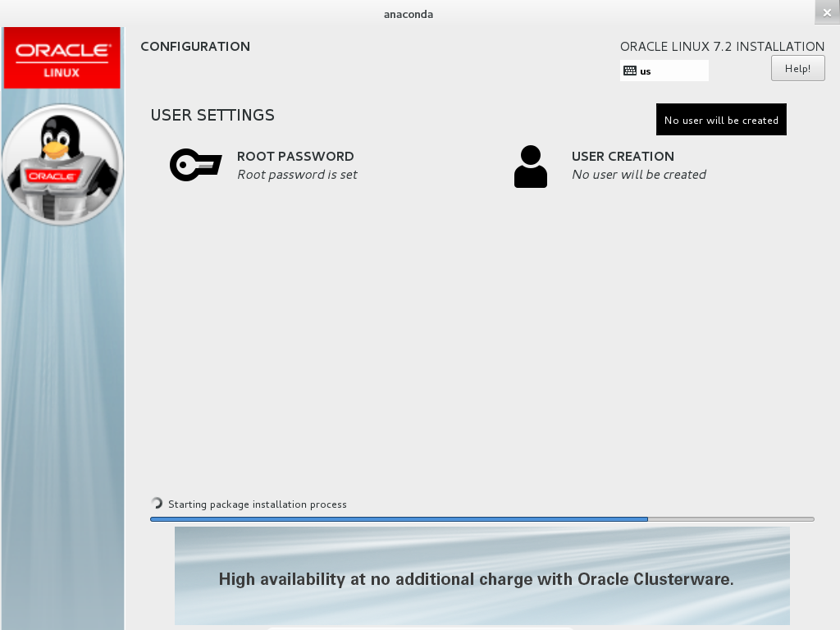Click the USER SETTINGS heading
The width and height of the screenshot is (840, 630).
pyautogui.click(x=212, y=115)
